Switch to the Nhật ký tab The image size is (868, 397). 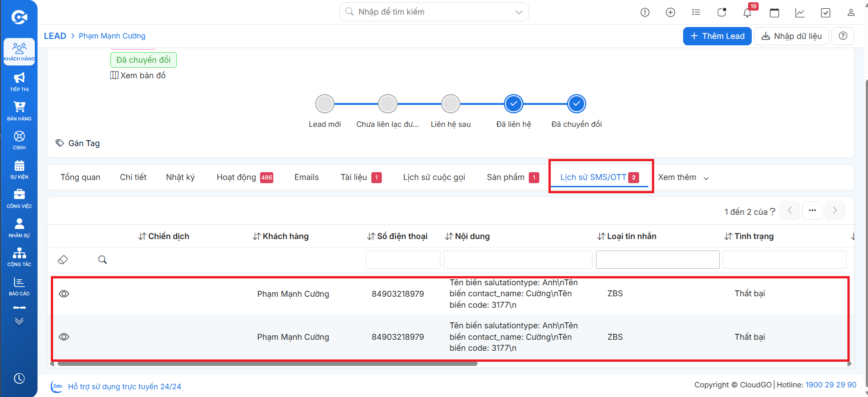[180, 177]
